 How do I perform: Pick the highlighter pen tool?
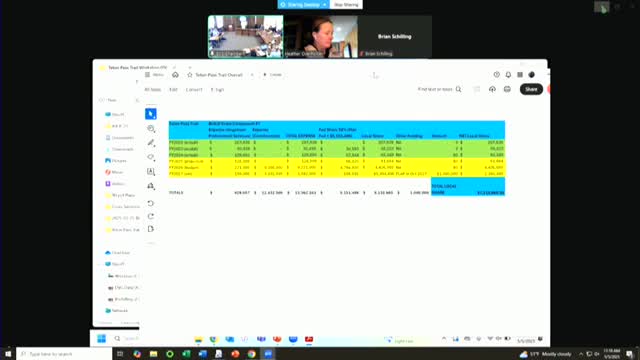(151, 142)
